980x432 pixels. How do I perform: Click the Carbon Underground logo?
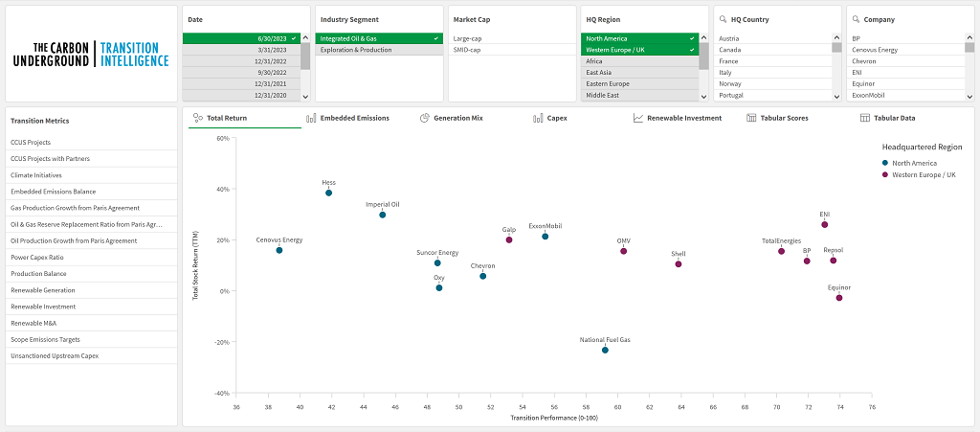pos(91,55)
